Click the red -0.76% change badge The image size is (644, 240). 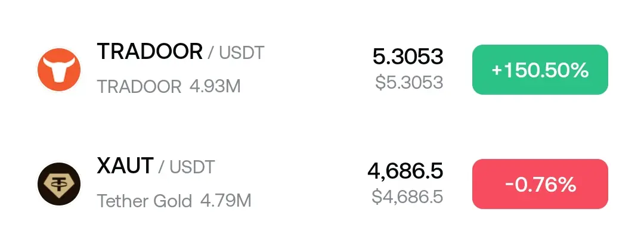point(540,184)
